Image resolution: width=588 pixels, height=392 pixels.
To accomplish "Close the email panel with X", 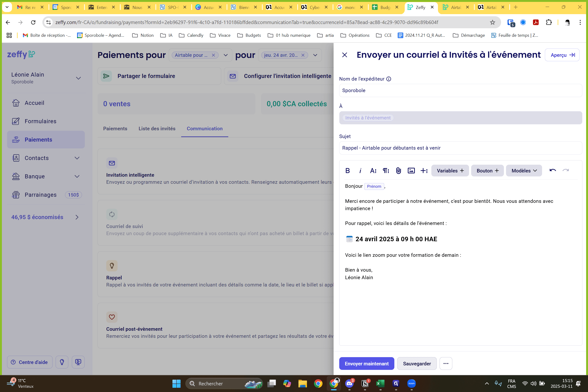I will click(x=344, y=55).
